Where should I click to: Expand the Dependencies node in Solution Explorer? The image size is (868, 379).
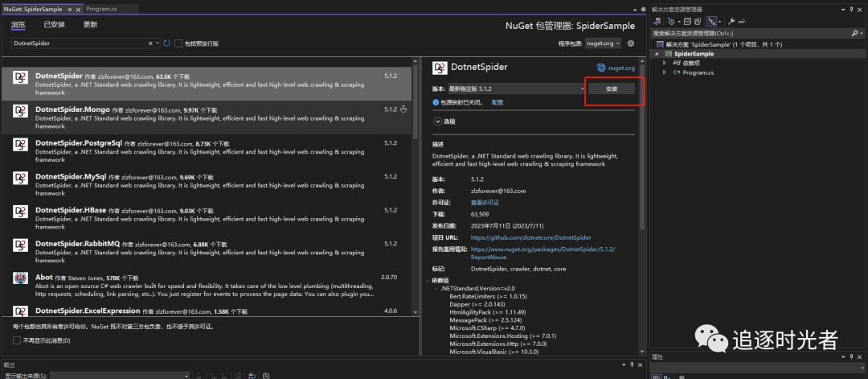[x=665, y=63]
